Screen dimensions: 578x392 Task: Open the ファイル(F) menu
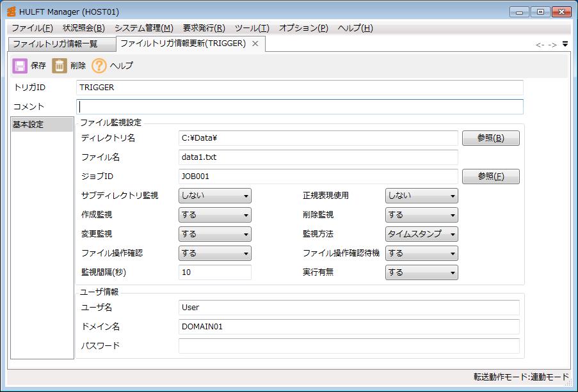(33, 28)
